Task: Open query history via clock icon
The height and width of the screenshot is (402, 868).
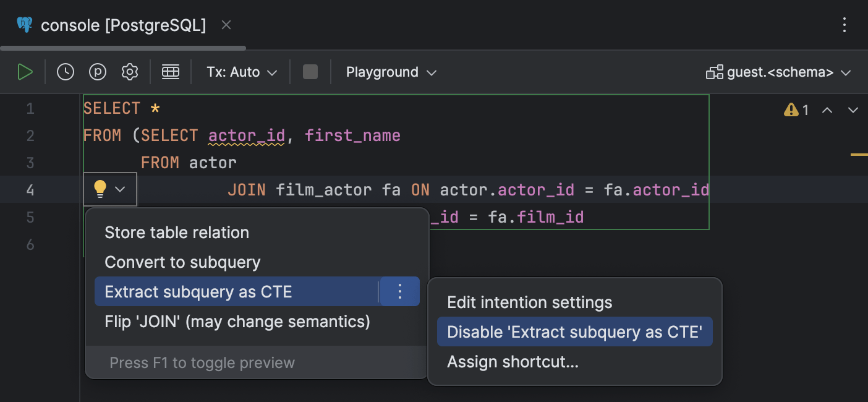Action: click(66, 72)
